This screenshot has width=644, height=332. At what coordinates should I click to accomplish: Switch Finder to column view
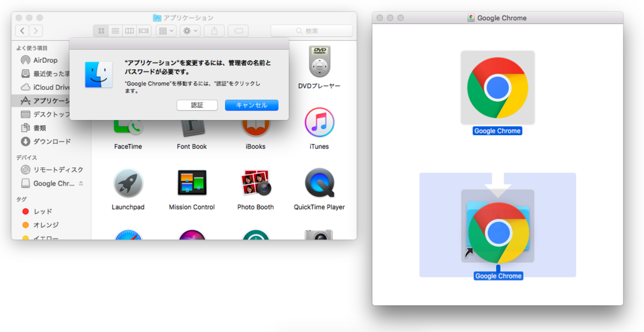(x=130, y=31)
